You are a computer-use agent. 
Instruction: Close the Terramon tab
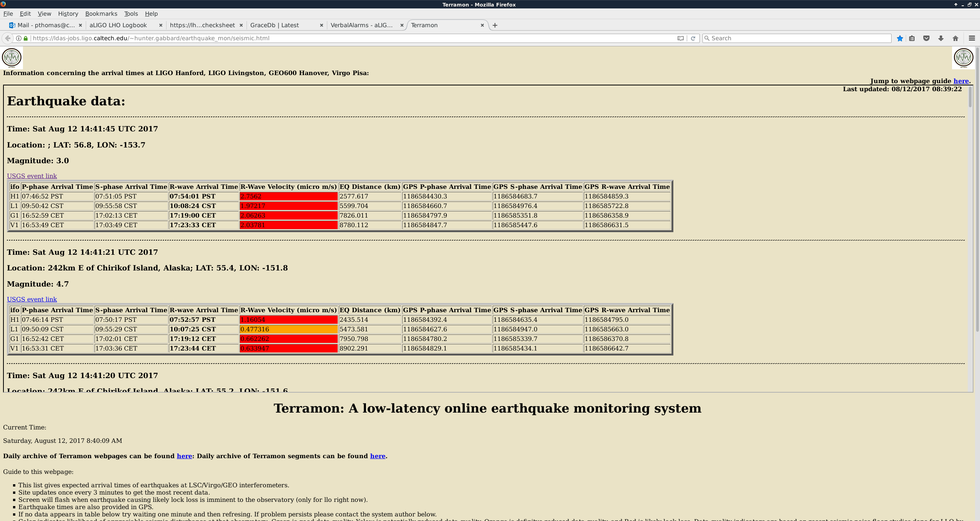click(482, 25)
